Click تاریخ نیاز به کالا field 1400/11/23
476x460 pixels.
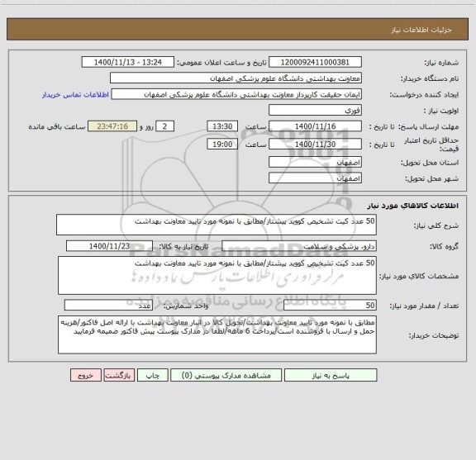coord(109,246)
